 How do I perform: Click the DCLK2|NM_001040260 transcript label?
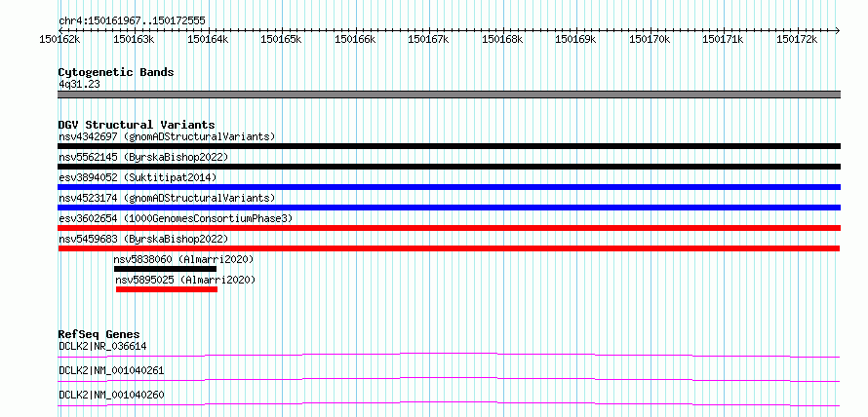111,395
